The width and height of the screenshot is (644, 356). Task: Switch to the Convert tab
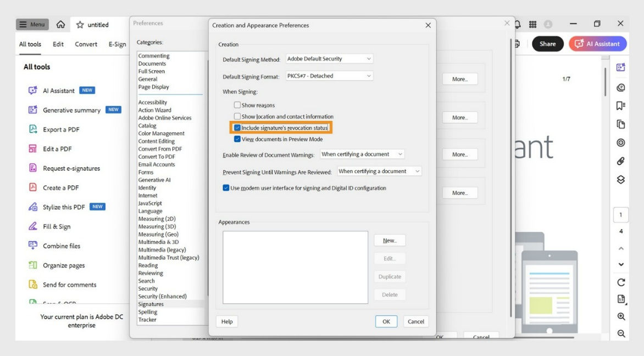(86, 44)
